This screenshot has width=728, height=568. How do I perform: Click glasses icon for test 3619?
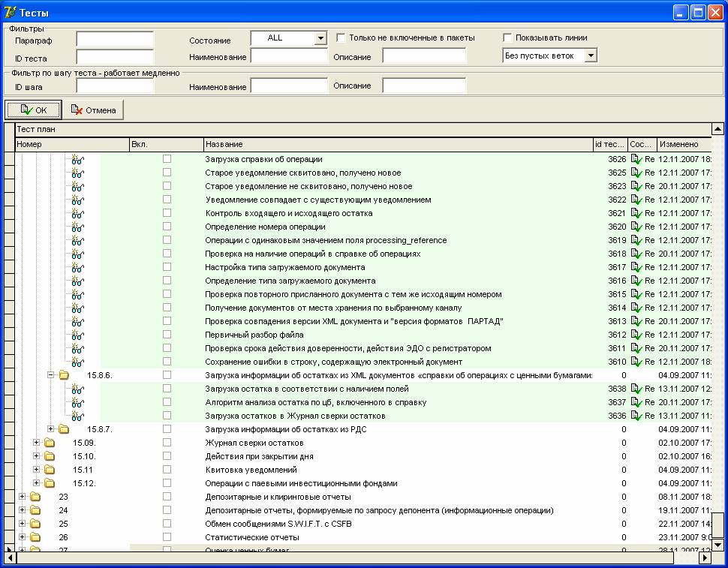pos(77,240)
